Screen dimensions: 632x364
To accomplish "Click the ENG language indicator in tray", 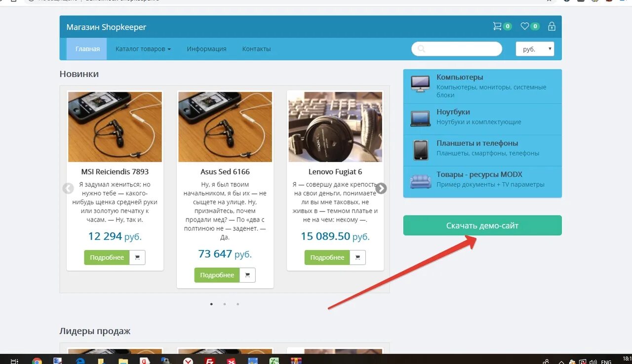I will click(x=606, y=362).
